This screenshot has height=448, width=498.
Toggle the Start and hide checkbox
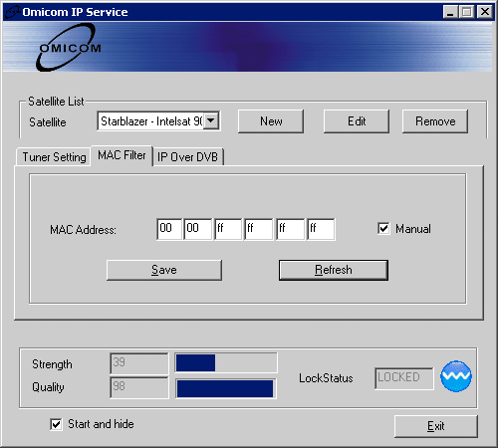click(56, 424)
